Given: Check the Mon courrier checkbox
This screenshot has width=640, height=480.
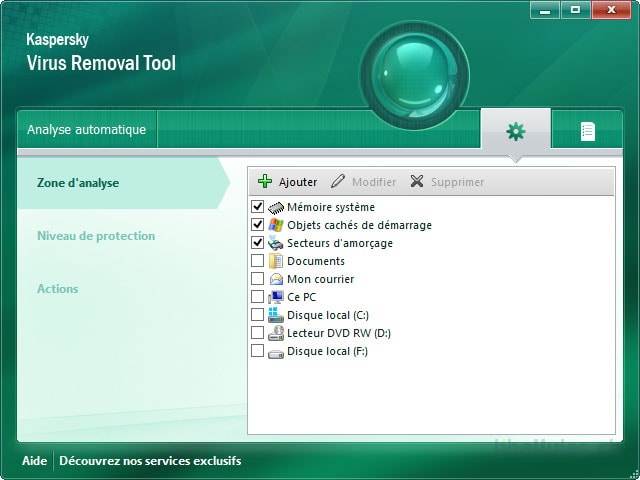Looking at the screenshot, I should click(257, 278).
